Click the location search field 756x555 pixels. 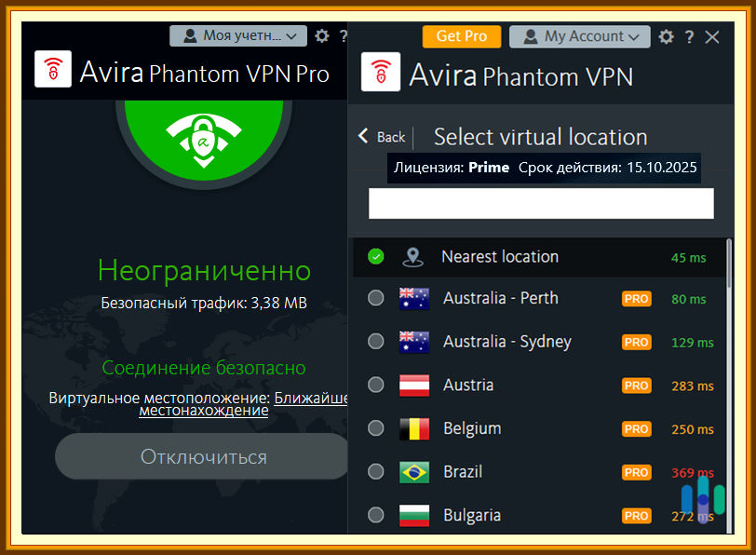pyautogui.click(x=541, y=204)
